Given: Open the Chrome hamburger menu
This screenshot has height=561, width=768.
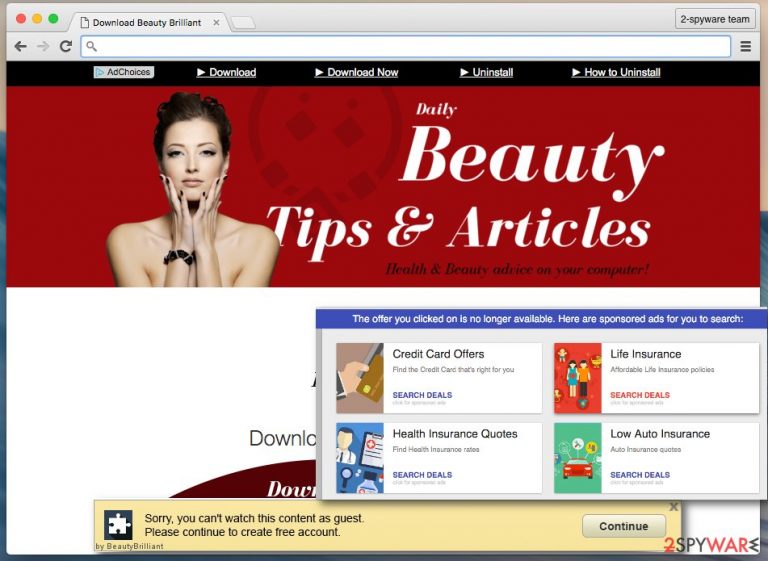Looking at the screenshot, I should click(745, 46).
